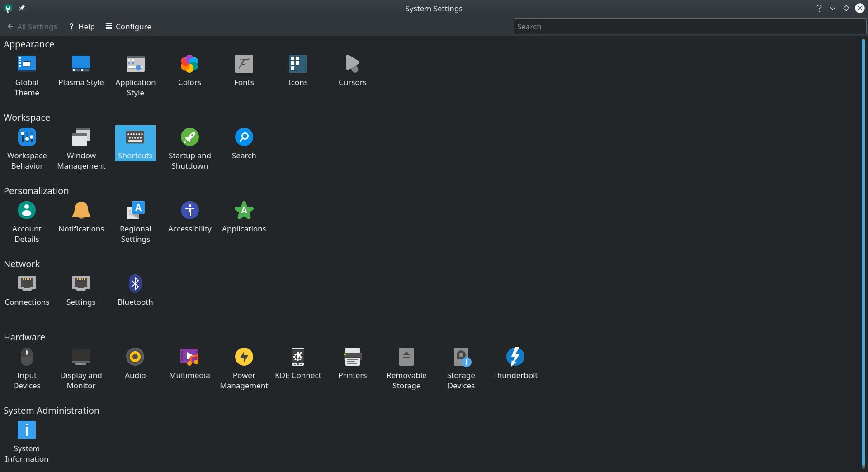Open Fonts settings
868x472 pixels.
point(244,70)
